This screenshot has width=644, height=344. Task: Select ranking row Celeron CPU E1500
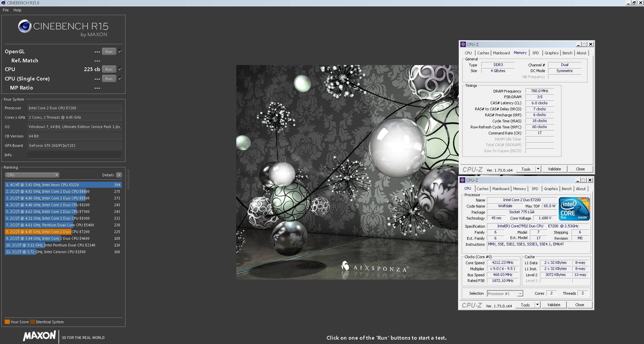tap(63, 252)
